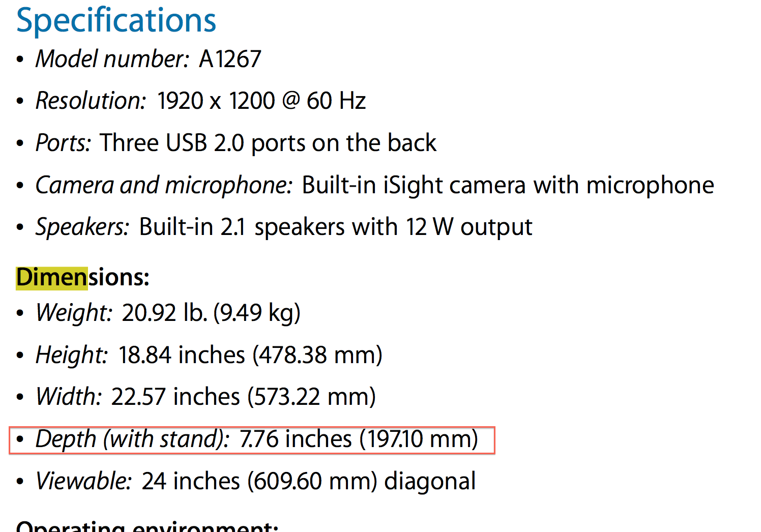Click the italic Speakers label
Image resolution: width=761 pixels, height=532 pixels.
pos(82,227)
